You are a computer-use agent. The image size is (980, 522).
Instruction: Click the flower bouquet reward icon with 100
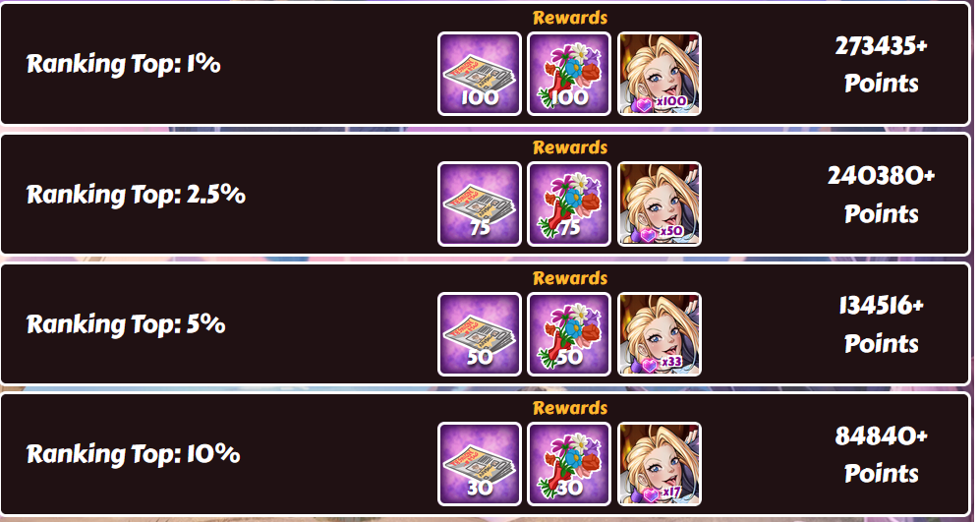(x=569, y=74)
